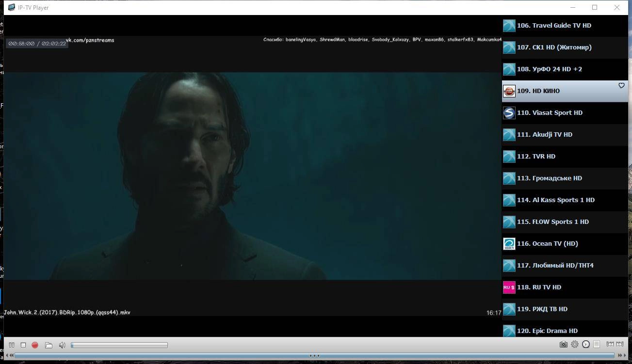
Task: Select channel 107. СК1 HD (Житомир)
Action: pos(565,47)
